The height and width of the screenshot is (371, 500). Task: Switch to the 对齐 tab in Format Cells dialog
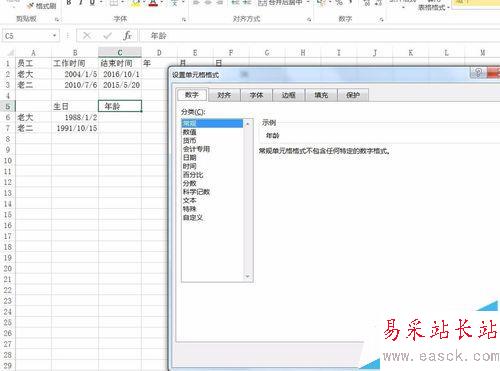coord(224,95)
